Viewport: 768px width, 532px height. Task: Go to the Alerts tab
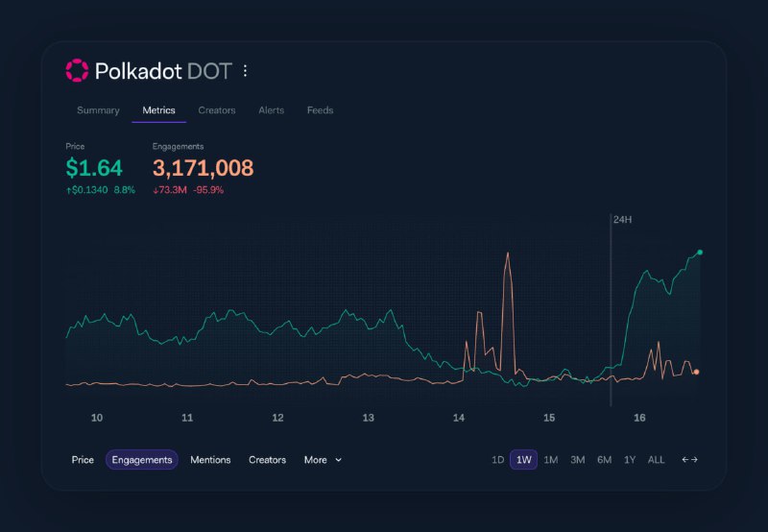271,110
